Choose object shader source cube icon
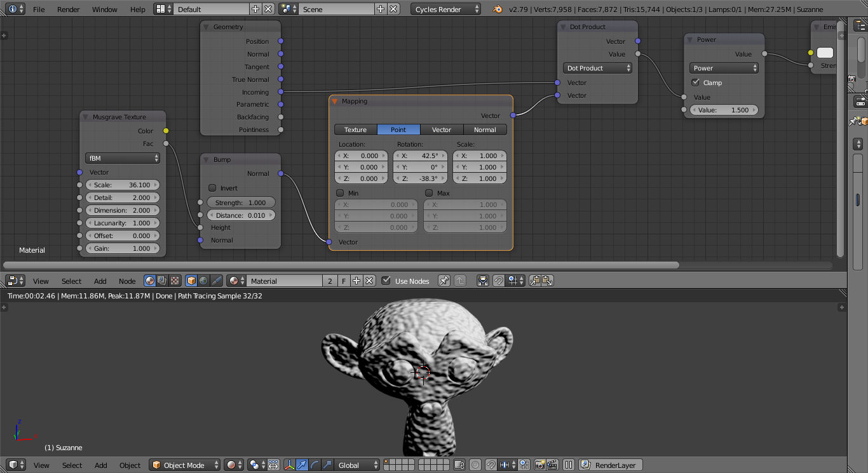 (x=191, y=281)
